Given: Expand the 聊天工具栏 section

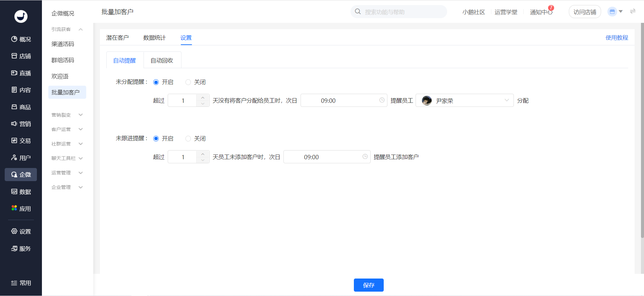Looking at the screenshot, I should (80, 158).
